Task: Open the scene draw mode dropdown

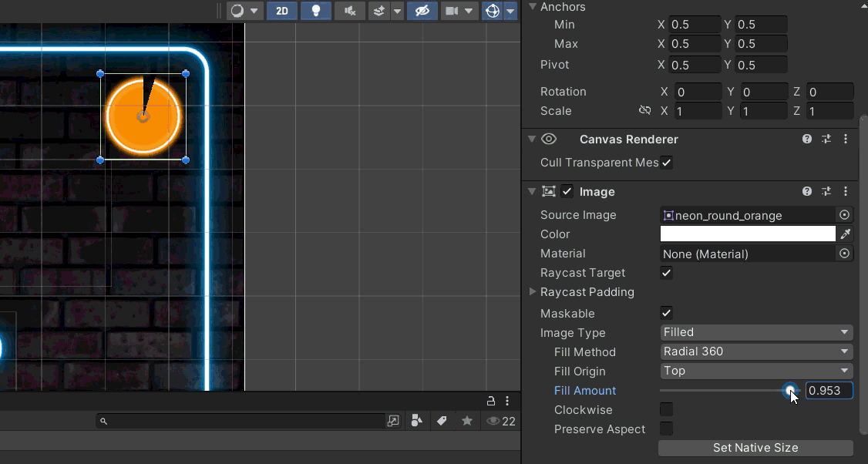Action: (x=244, y=11)
